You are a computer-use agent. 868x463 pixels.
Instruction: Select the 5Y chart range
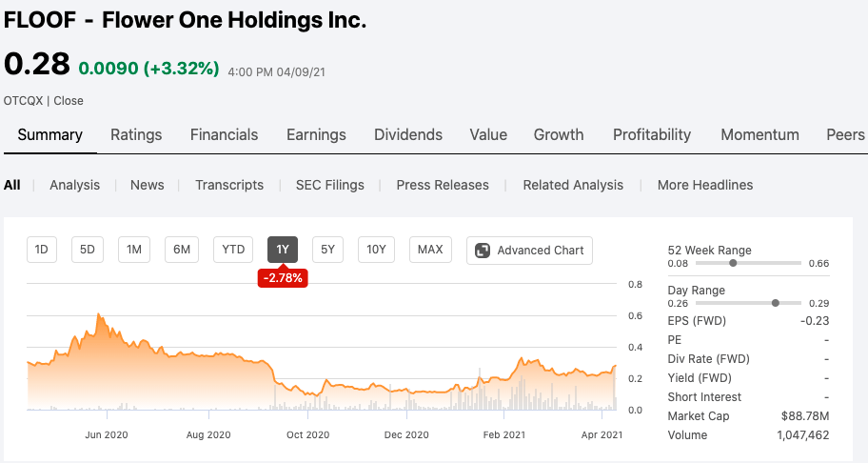327,250
